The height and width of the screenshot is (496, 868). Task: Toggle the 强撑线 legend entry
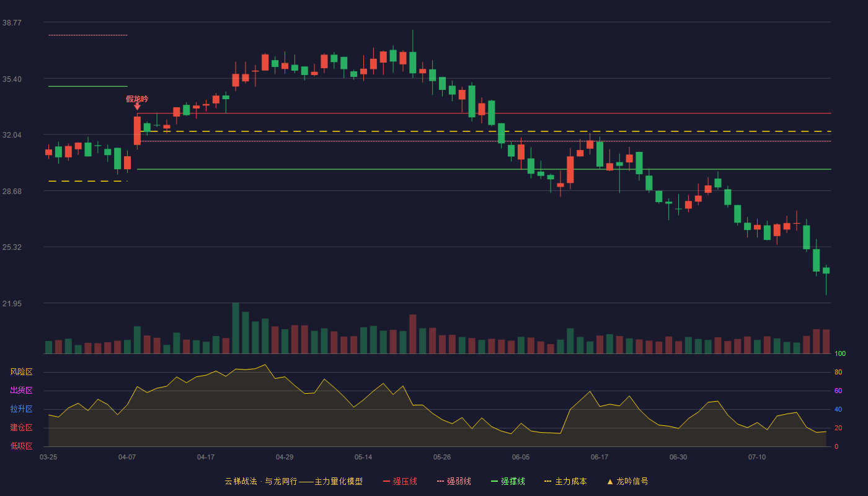click(508, 481)
